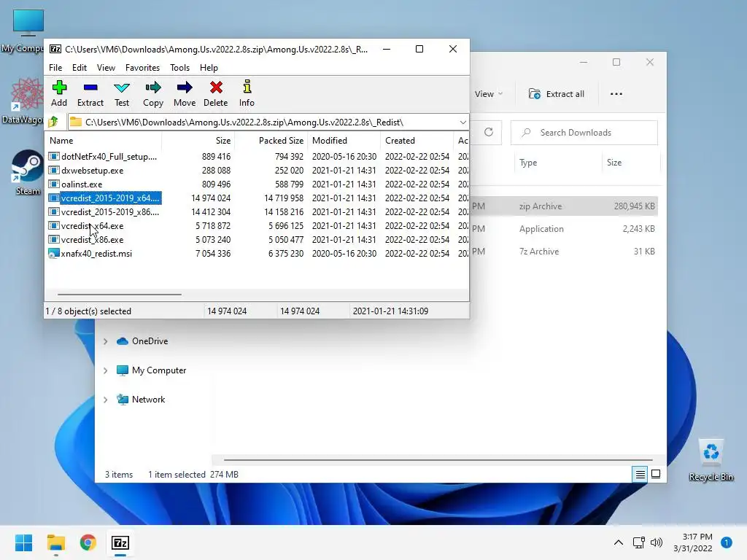Viewport: 747px width, 560px height.
Task: Select OneDrive in Explorer navigation pane
Action: [x=150, y=341]
